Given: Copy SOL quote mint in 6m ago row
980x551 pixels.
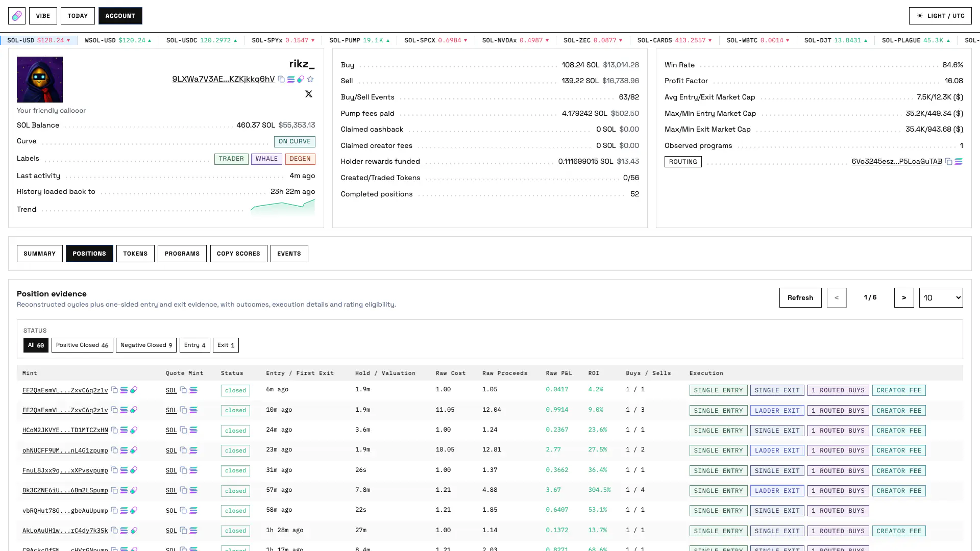Looking at the screenshot, I should click(x=183, y=390).
